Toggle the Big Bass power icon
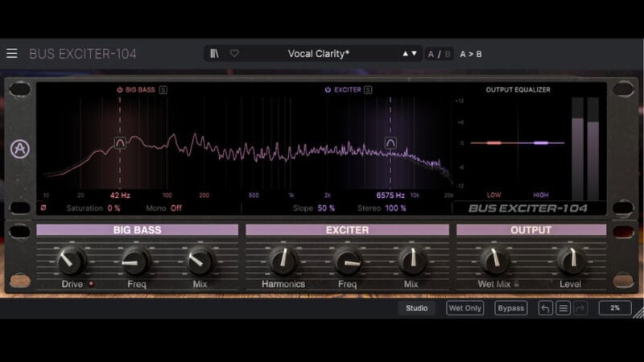This screenshot has width=644, height=362. pos(119,89)
